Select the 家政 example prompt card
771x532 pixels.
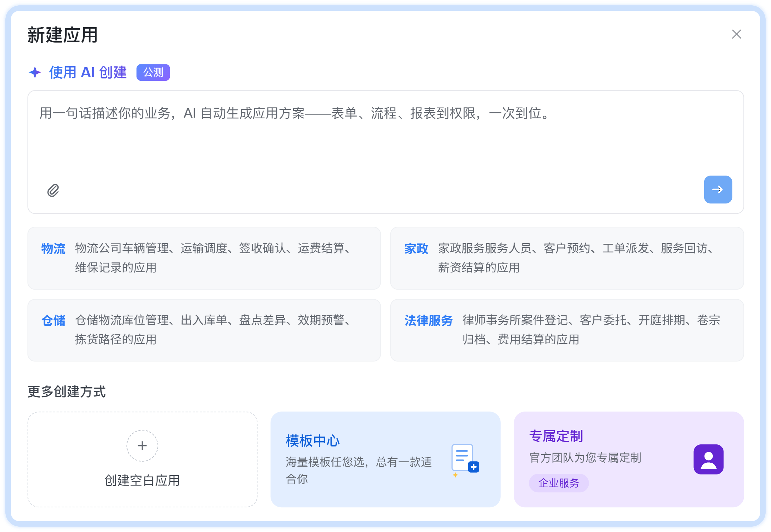(567, 258)
